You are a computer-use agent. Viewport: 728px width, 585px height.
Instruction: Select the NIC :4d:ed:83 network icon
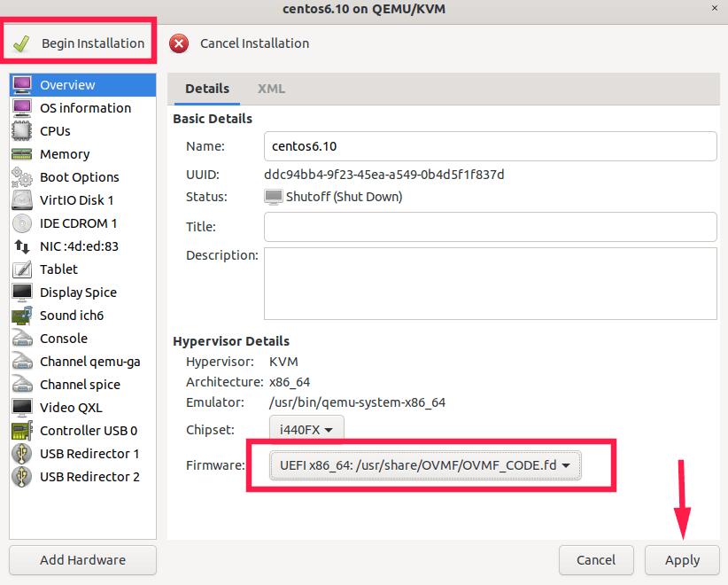click(22, 246)
